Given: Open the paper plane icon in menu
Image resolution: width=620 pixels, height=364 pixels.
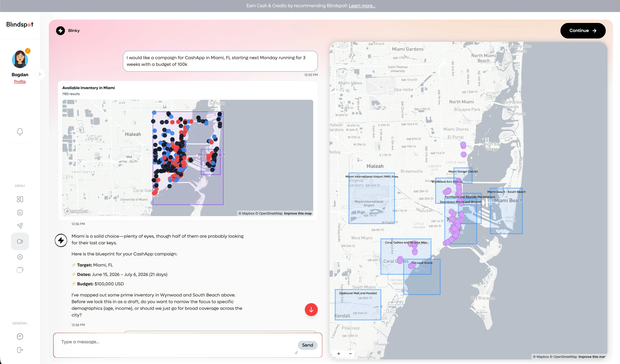Looking at the screenshot, I should tap(20, 226).
